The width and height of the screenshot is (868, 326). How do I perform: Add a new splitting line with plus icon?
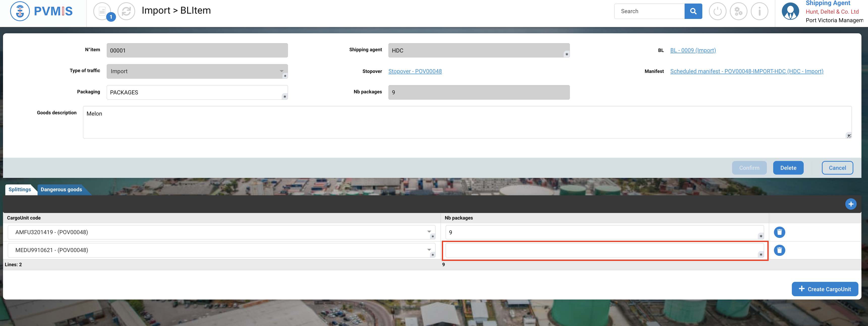point(851,204)
